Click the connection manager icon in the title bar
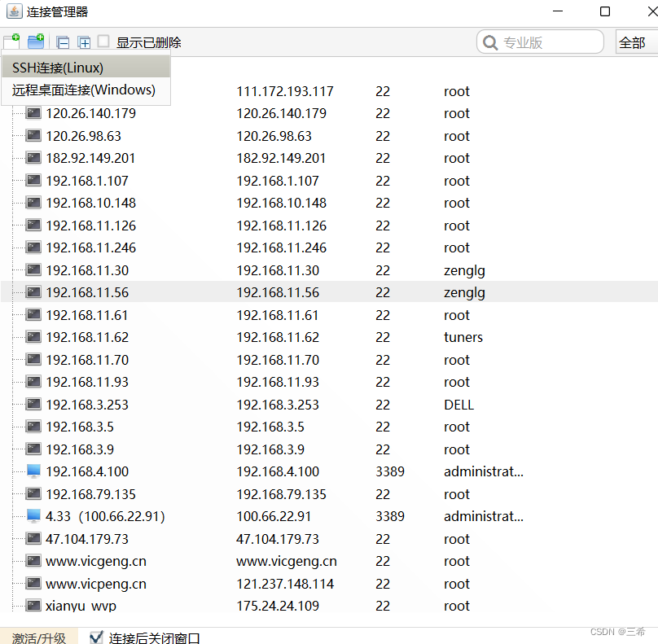Image resolution: width=658 pixels, height=644 pixels. click(13, 11)
